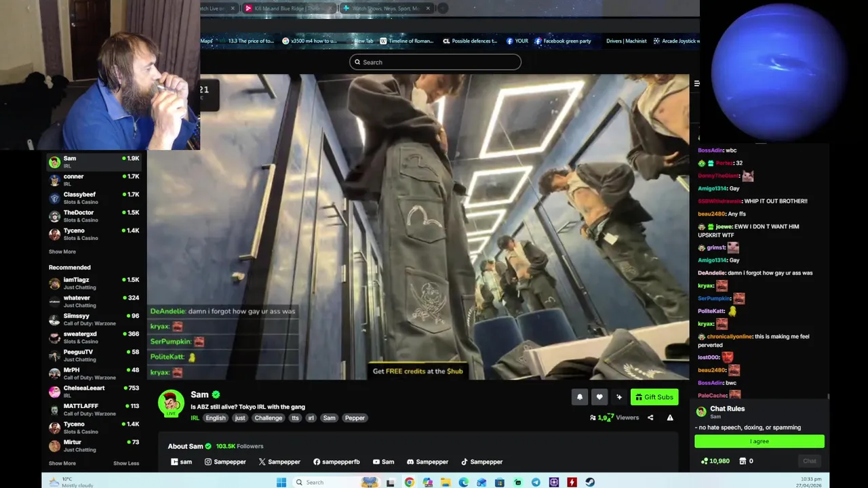This screenshot has width=868, height=488.
Task: Open Drivers | Machinist bookmark
Action: pos(626,41)
